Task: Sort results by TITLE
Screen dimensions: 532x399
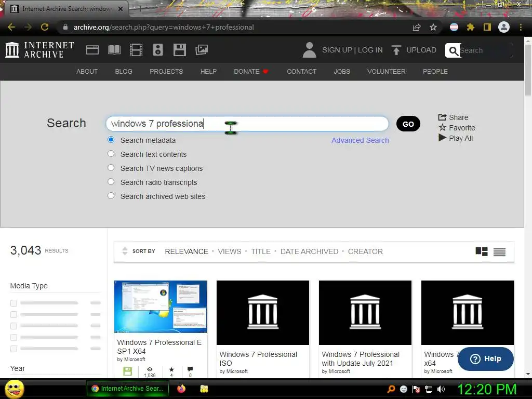Action: tap(261, 251)
